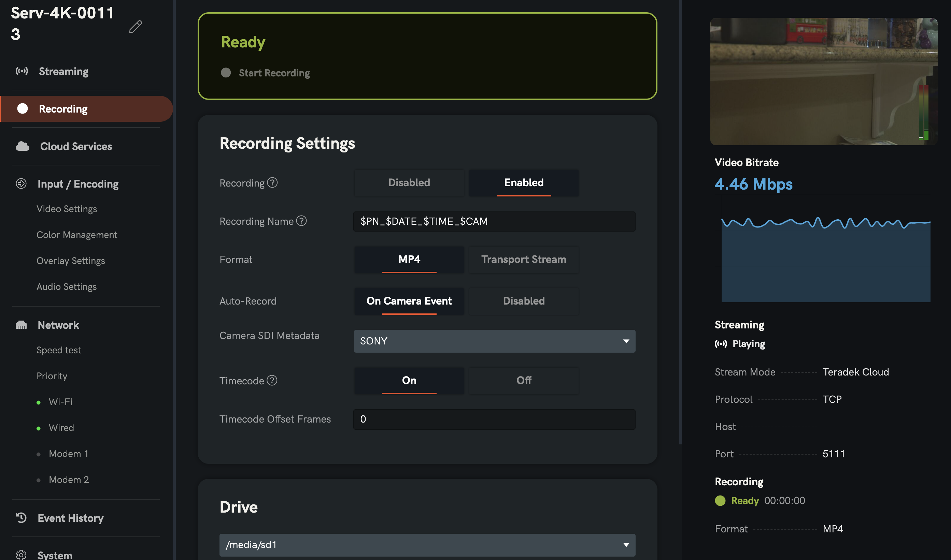Open Speed test page
Image resolution: width=951 pixels, height=560 pixels.
pos(58,350)
